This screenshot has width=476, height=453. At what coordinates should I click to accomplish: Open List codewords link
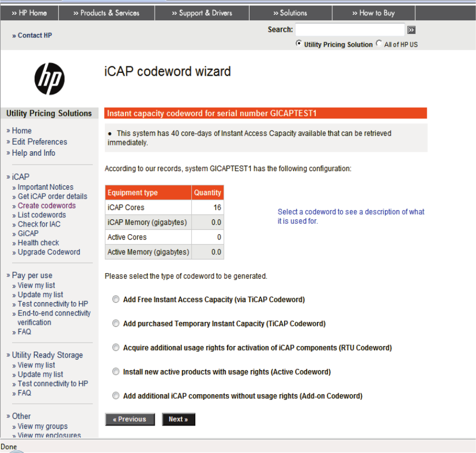(x=42, y=215)
